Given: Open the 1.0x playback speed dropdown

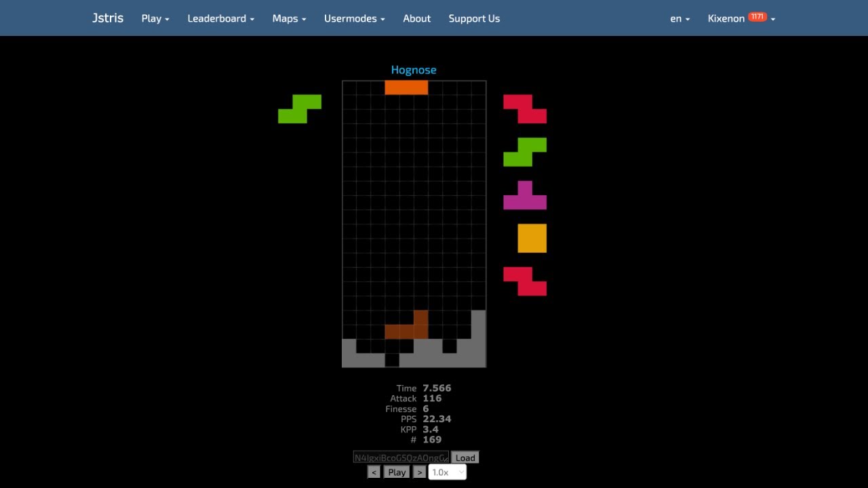Looking at the screenshot, I should tap(447, 472).
